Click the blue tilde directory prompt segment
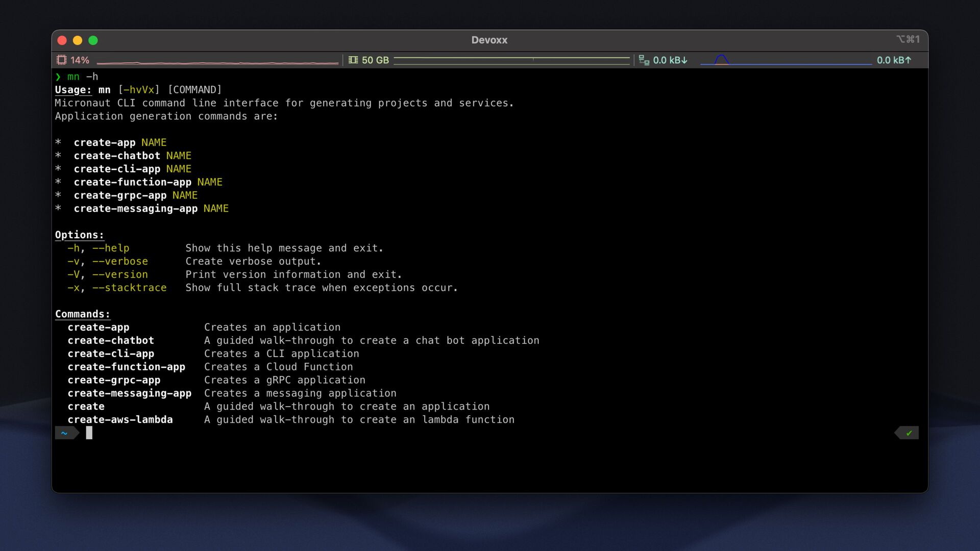 tap(64, 433)
